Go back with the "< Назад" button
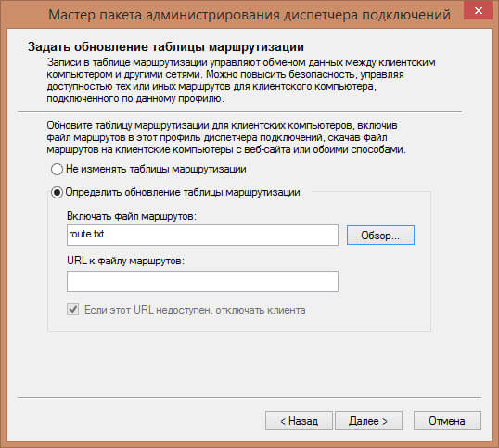This screenshot has height=448, width=499. click(300, 421)
